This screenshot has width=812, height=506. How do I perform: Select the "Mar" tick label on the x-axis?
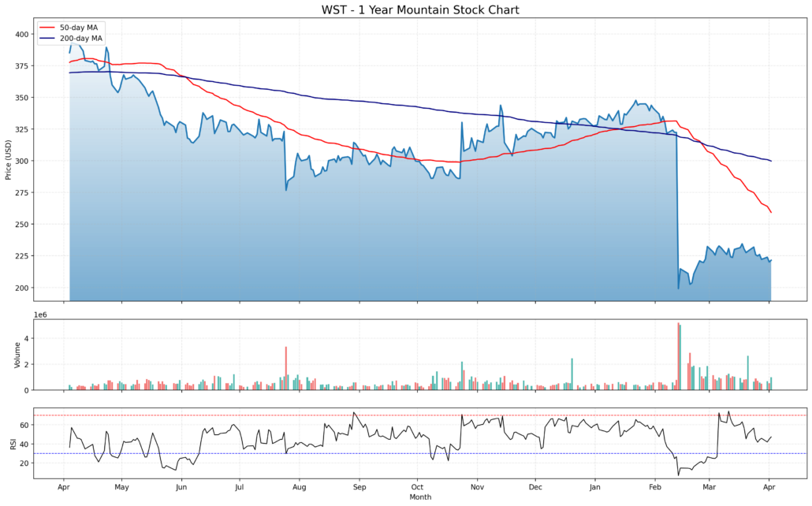(x=710, y=487)
